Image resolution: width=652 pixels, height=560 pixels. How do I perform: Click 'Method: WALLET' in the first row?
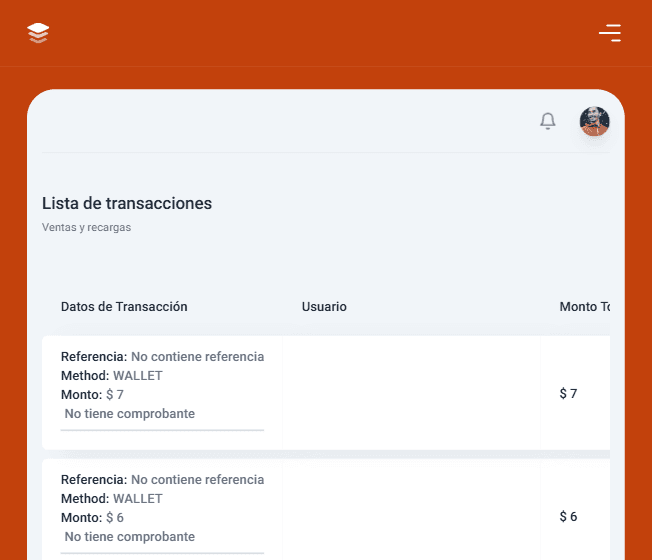click(x=112, y=375)
